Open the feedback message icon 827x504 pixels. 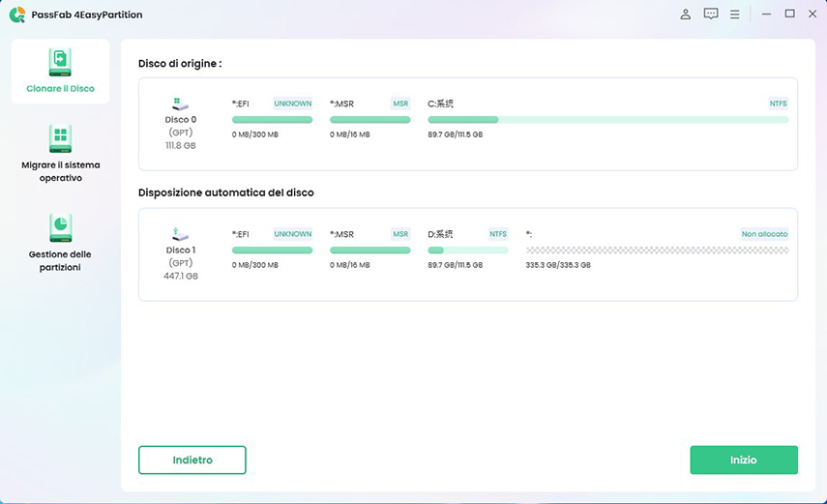pos(711,15)
